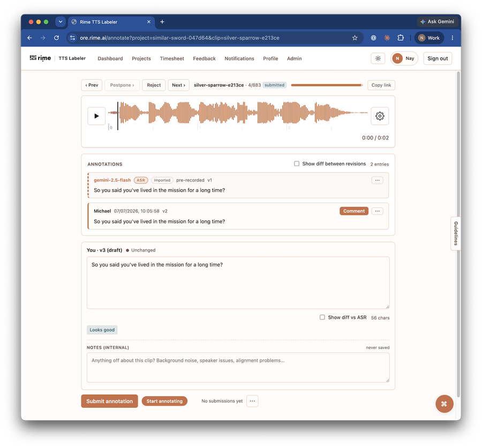Play the audio clip waveform
This screenshot has width=482, height=448.
[96, 116]
